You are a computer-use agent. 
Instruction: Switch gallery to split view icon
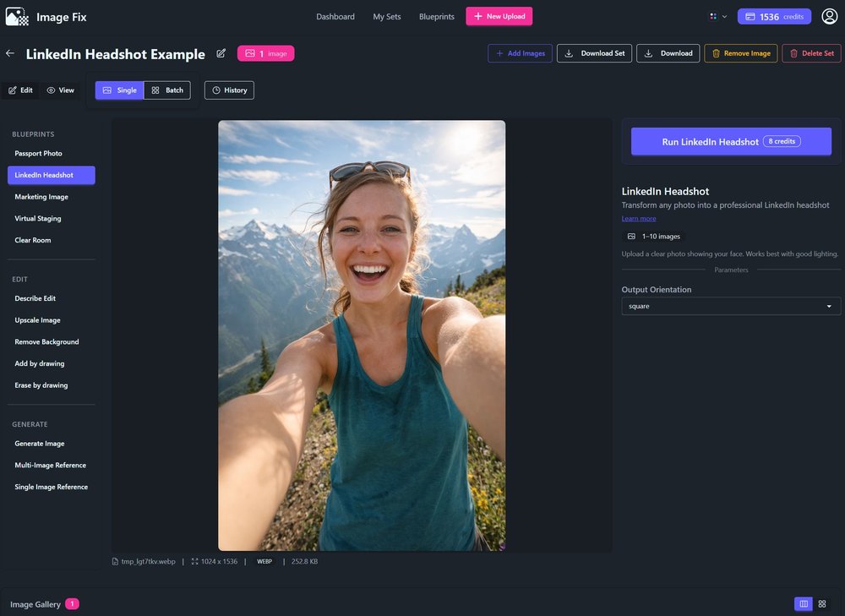pos(803,603)
